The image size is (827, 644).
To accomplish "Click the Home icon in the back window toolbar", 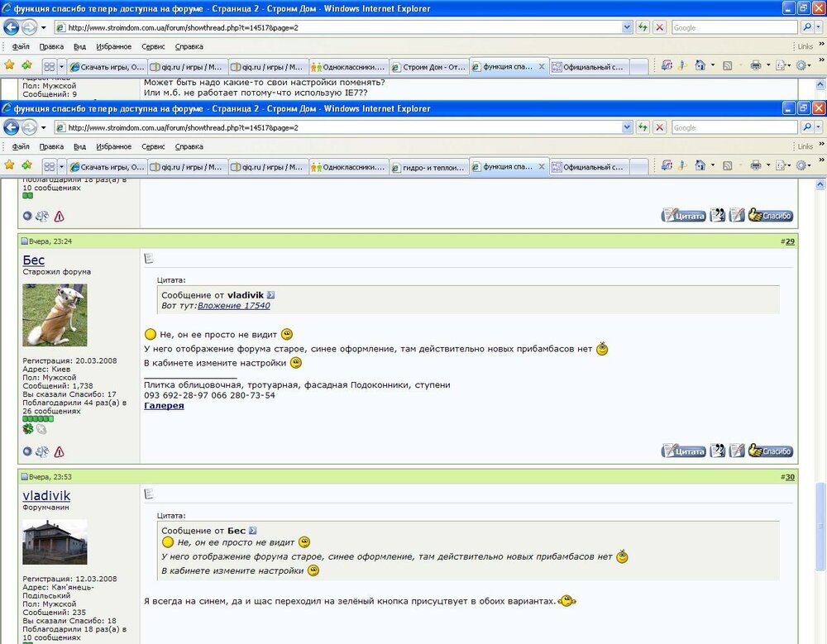I will (700, 65).
